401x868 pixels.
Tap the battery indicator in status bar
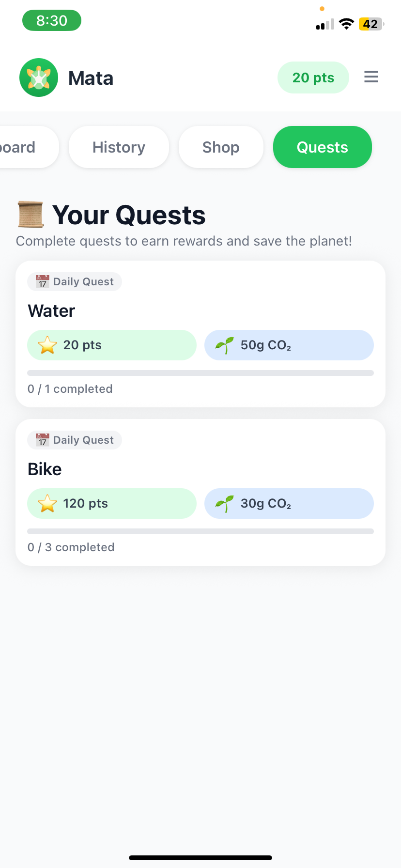point(370,24)
